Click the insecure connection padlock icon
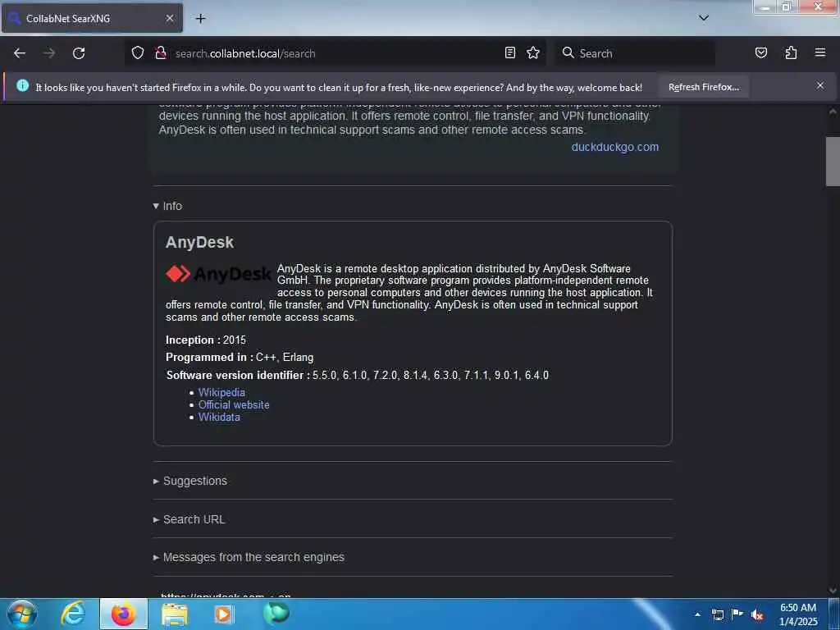 tap(160, 53)
